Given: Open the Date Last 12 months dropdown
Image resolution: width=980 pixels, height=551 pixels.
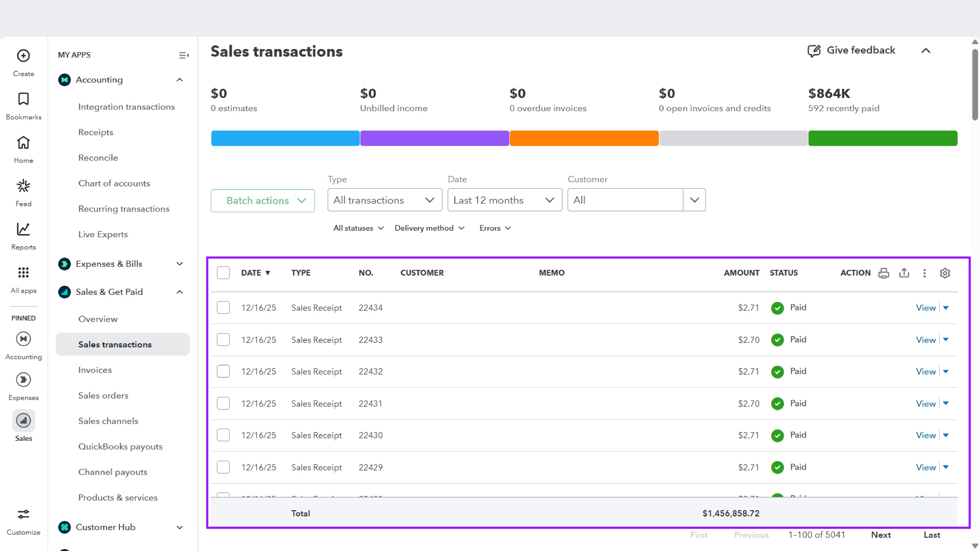Looking at the screenshot, I should [x=505, y=200].
